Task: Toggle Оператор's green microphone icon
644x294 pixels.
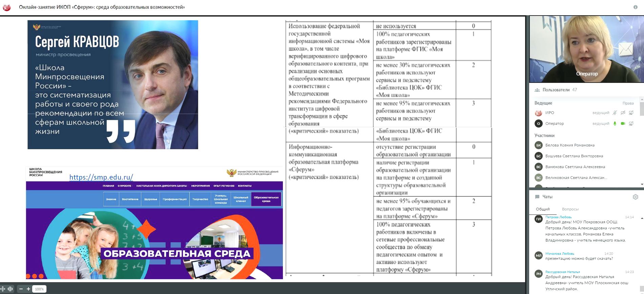Action: (615, 123)
